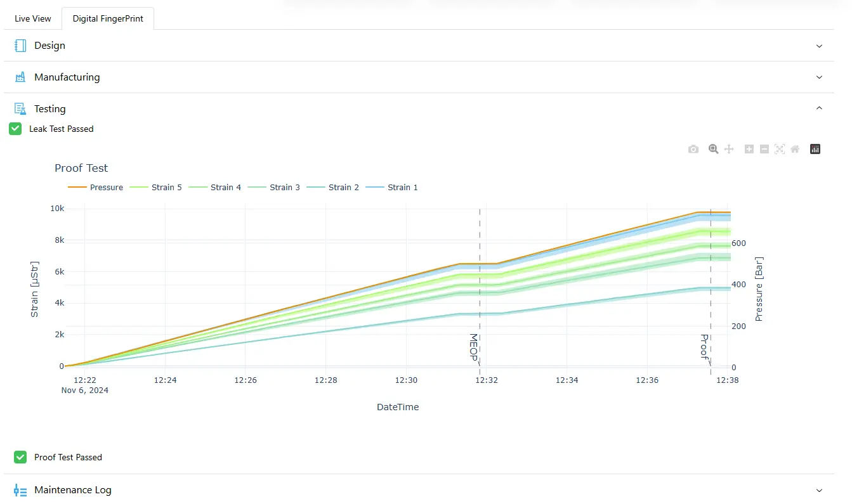This screenshot has height=504, width=852.
Task: Select the Zoom magnifier tool in chart toolbar
Action: coord(714,149)
